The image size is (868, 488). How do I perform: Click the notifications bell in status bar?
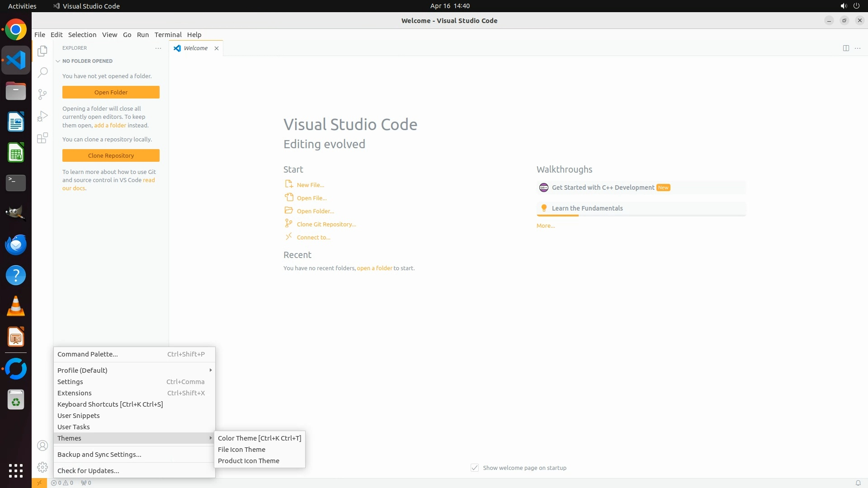tap(858, 483)
